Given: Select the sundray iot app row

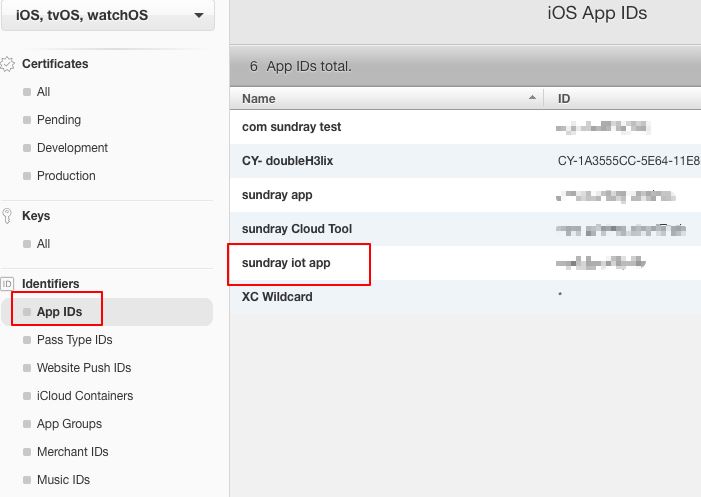Looking at the screenshot, I should [x=286, y=263].
